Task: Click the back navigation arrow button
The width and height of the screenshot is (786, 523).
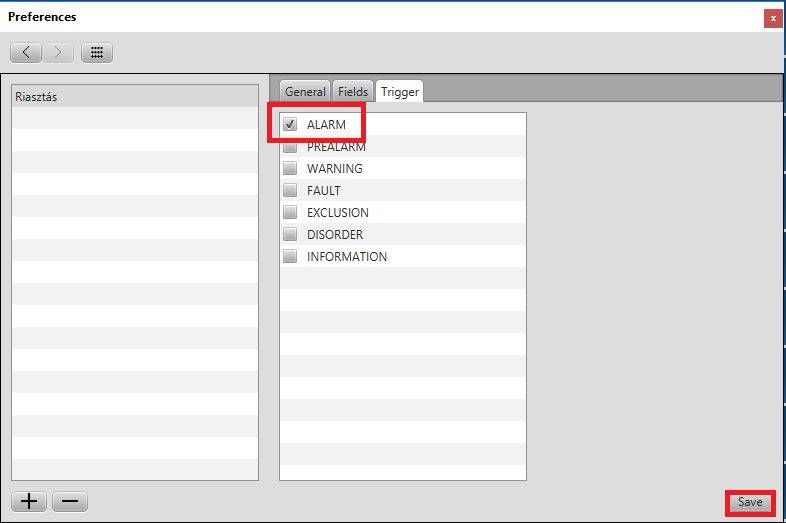Action: point(26,53)
